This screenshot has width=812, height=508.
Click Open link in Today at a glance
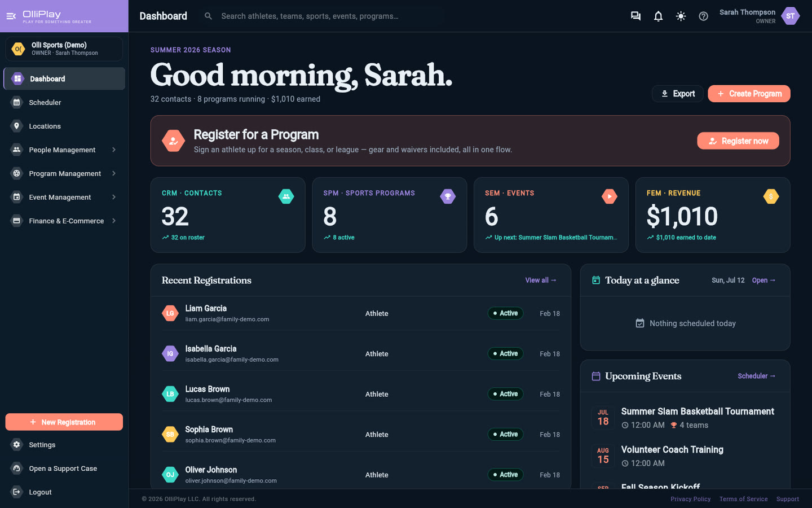pyautogui.click(x=764, y=280)
